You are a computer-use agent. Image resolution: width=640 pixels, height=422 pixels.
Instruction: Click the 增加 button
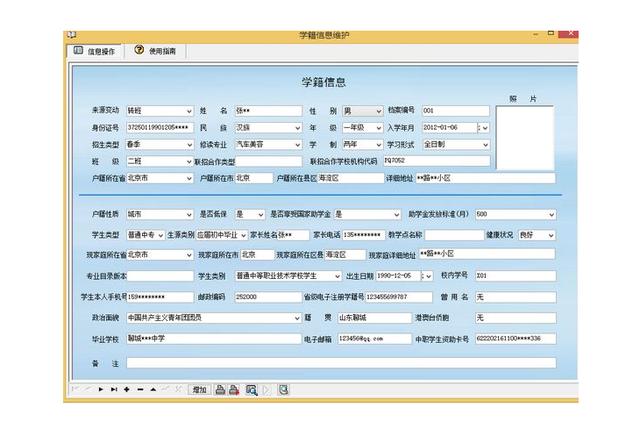click(199, 389)
